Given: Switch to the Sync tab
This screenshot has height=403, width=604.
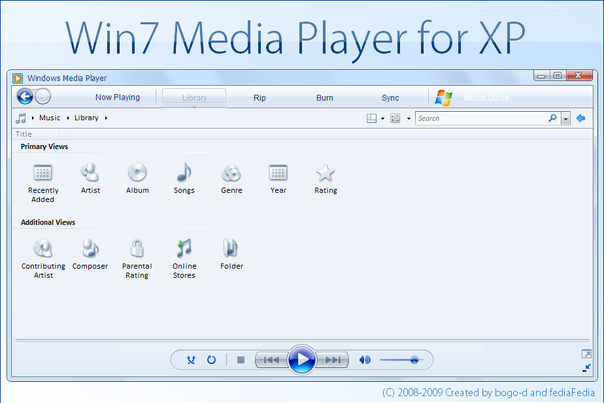Looking at the screenshot, I should (390, 98).
